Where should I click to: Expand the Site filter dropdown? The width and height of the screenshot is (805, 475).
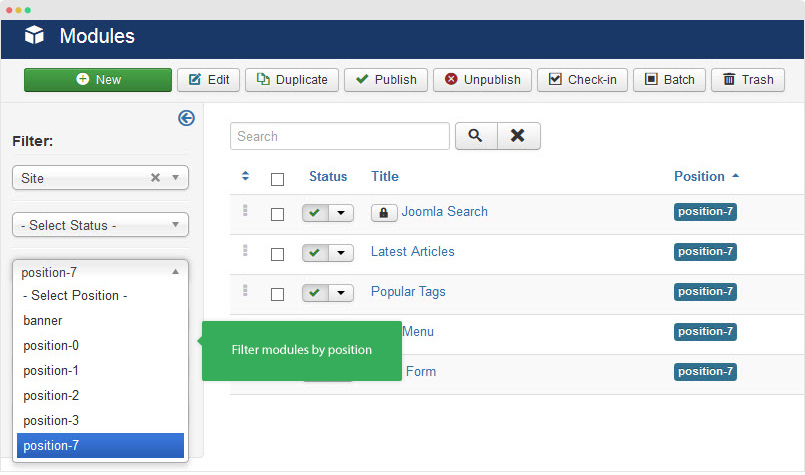[x=175, y=178]
